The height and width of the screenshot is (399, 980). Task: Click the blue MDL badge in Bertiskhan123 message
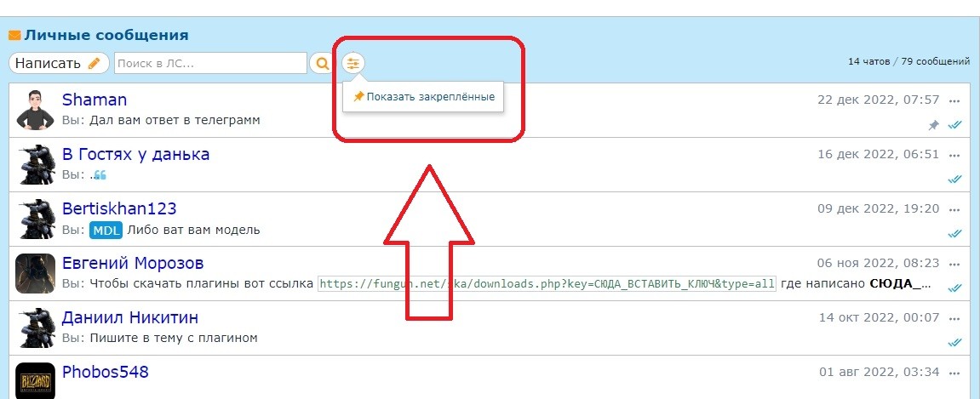pyautogui.click(x=106, y=230)
